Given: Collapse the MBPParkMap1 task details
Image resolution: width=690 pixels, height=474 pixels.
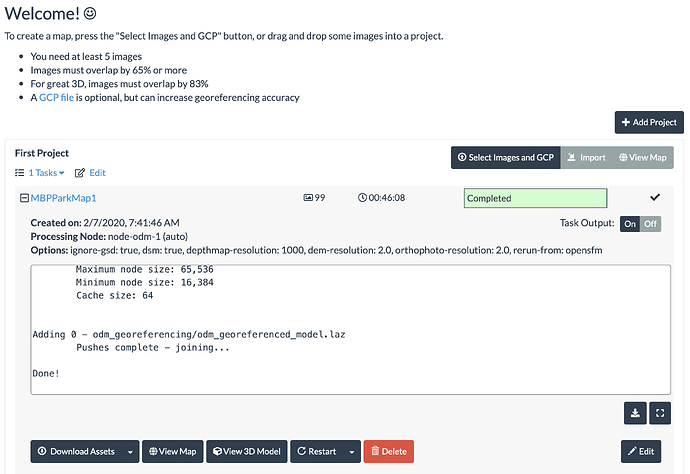Looking at the screenshot, I should pos(24,198).
